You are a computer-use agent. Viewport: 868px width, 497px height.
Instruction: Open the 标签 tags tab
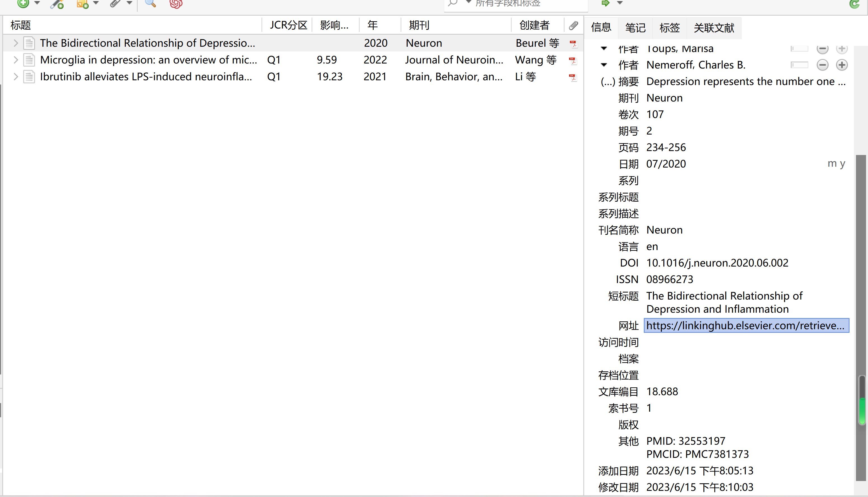(669, 28)
